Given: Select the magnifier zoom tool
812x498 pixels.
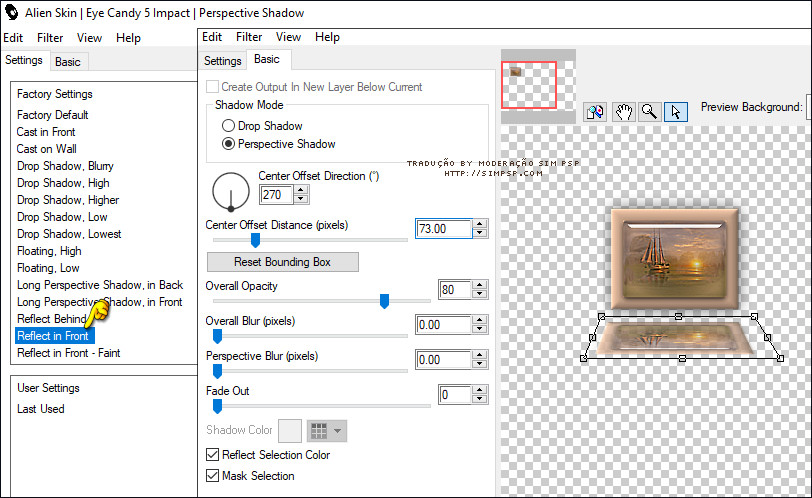Looking at the screenshot, I should point(650,112).
